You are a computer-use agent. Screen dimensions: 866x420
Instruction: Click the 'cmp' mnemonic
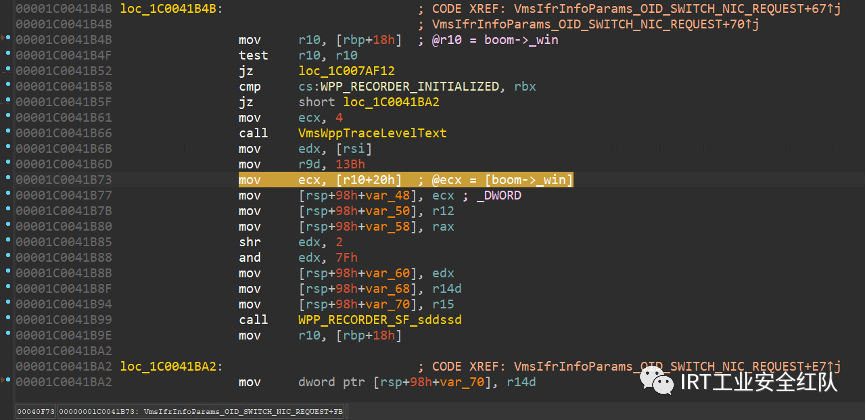pos(250,87)
